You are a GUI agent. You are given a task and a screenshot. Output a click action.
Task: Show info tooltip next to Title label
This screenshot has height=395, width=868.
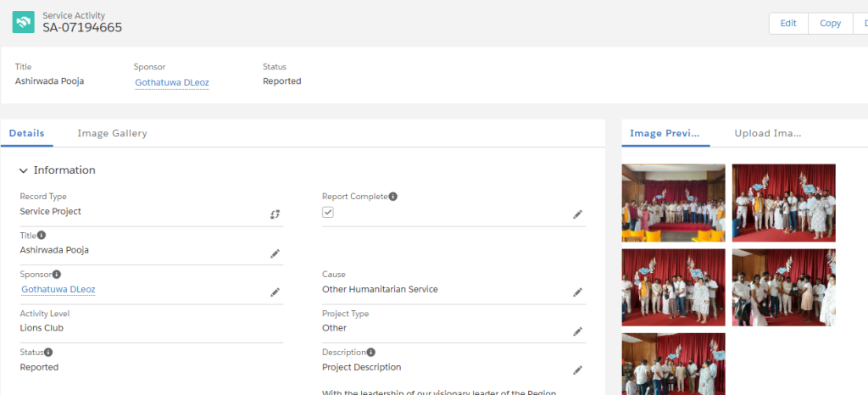coord(42,235)
